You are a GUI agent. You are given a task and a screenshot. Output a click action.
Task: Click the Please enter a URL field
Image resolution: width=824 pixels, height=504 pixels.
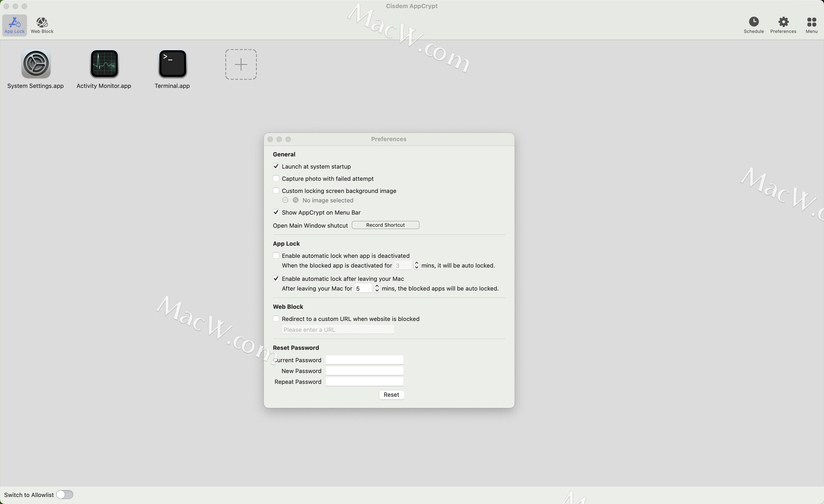tap(338, 329)
